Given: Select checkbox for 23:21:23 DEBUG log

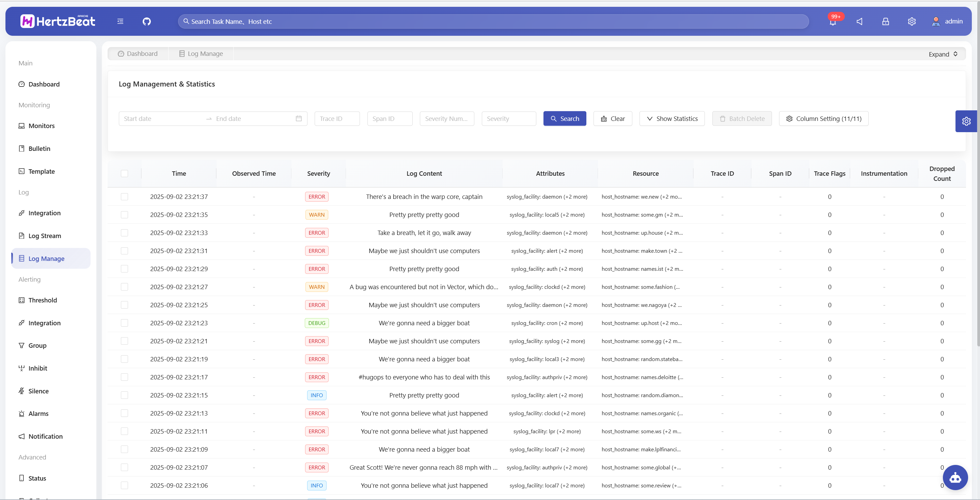Looking at the screenshot, I should pos(124,323).
